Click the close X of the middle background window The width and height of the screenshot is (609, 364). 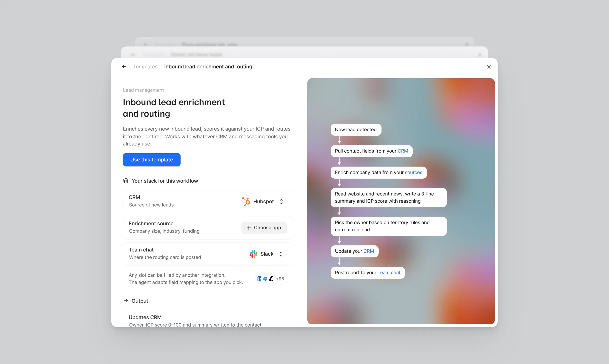tap(480, 54)
